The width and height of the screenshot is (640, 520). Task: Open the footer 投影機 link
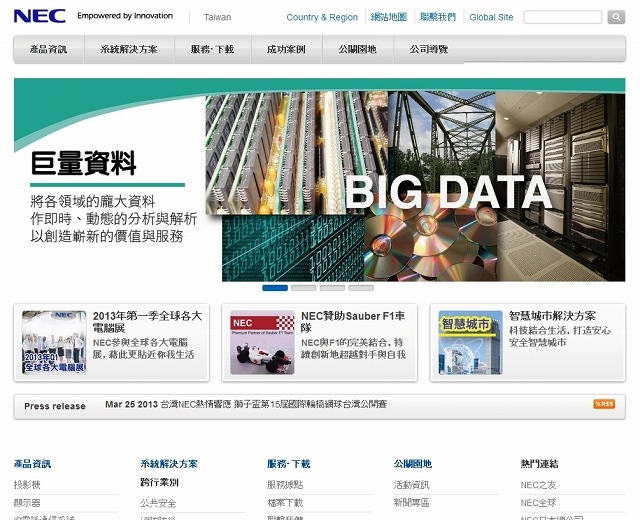27,484
